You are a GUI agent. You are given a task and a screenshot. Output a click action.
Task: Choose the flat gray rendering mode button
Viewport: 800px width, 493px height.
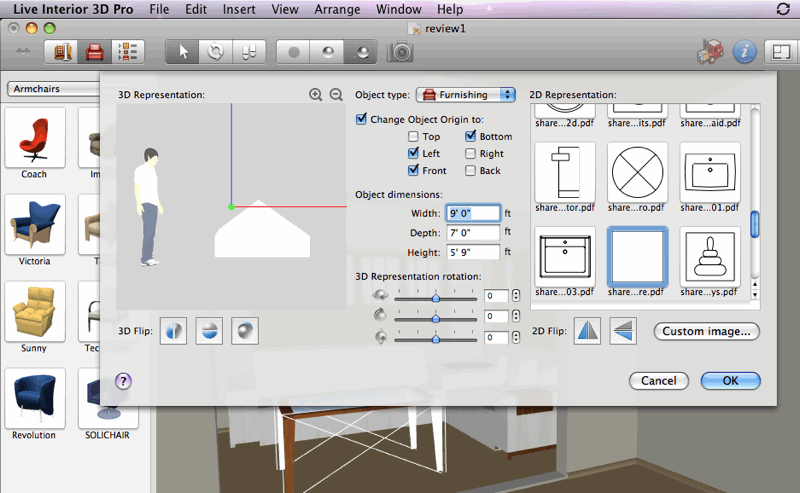(x=293, y=52)
